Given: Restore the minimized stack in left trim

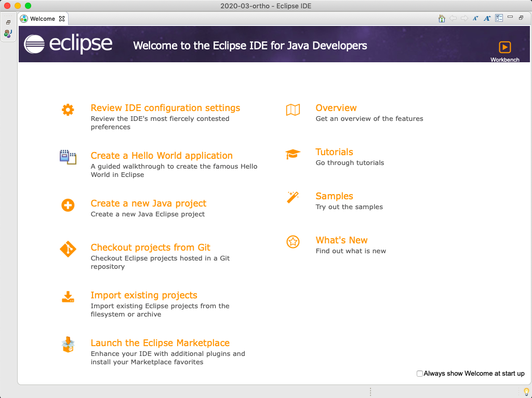Looking at the screenshot, I should pos(8,22).
